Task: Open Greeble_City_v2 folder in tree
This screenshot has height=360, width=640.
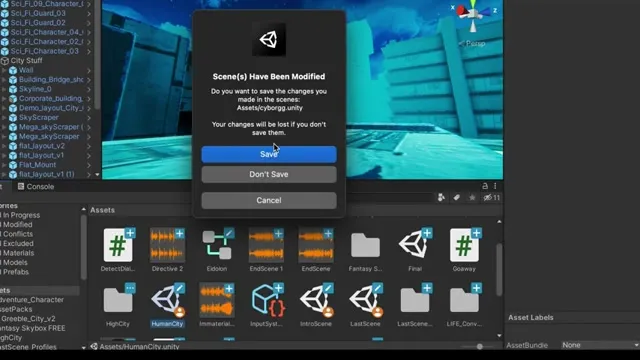Action: tap(28, 319)
